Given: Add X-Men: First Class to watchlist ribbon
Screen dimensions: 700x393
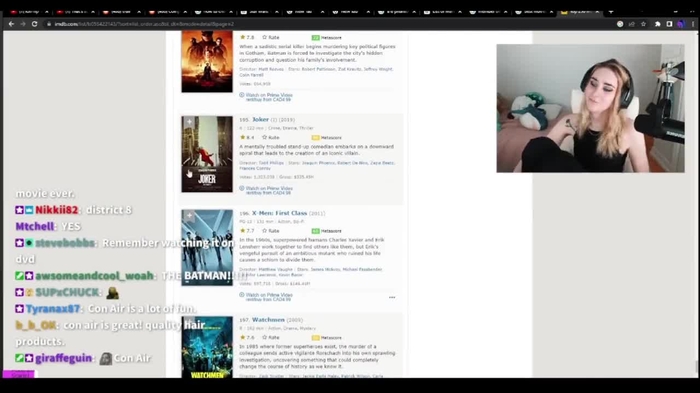Looking at the screenshot, I should pos(189,215).
